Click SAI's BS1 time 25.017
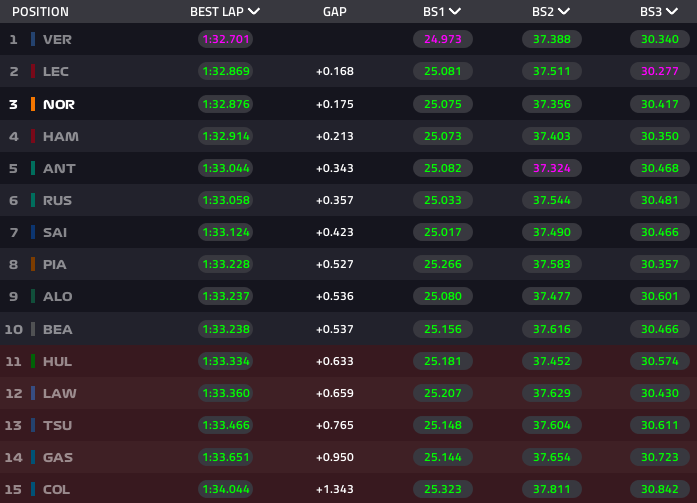Image resolution: width=697 pixels, height=503 pixels. [442, 232]
